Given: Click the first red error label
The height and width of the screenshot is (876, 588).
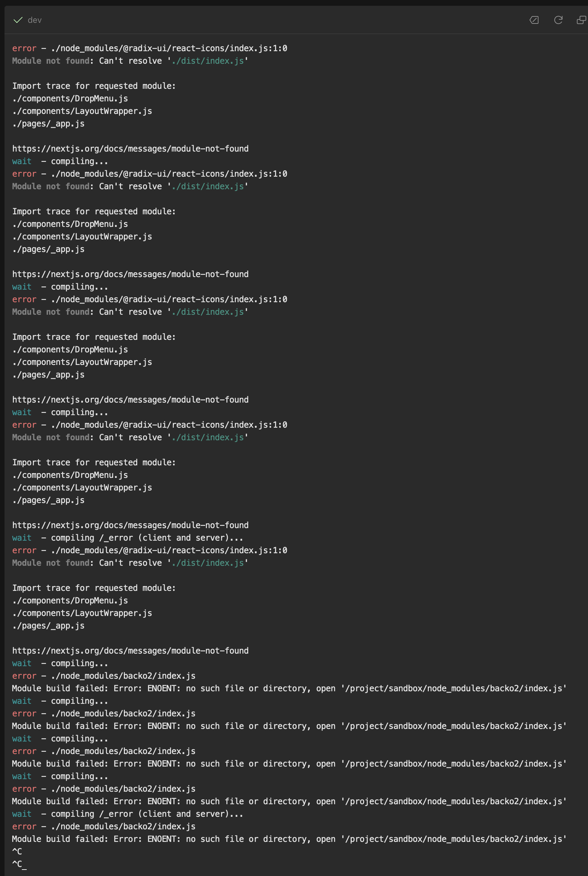Looking at the screenshot, I should pos(23,48).
